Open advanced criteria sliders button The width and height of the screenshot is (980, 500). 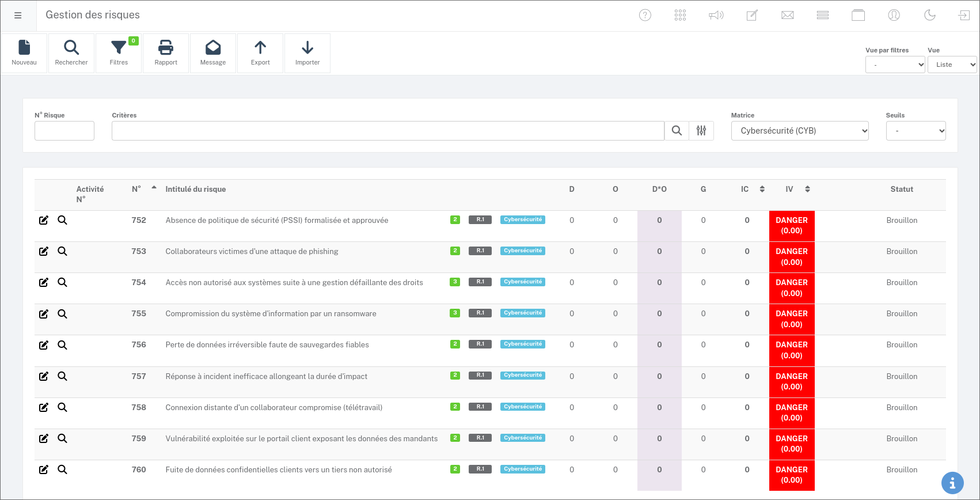(x=701, y=131)
